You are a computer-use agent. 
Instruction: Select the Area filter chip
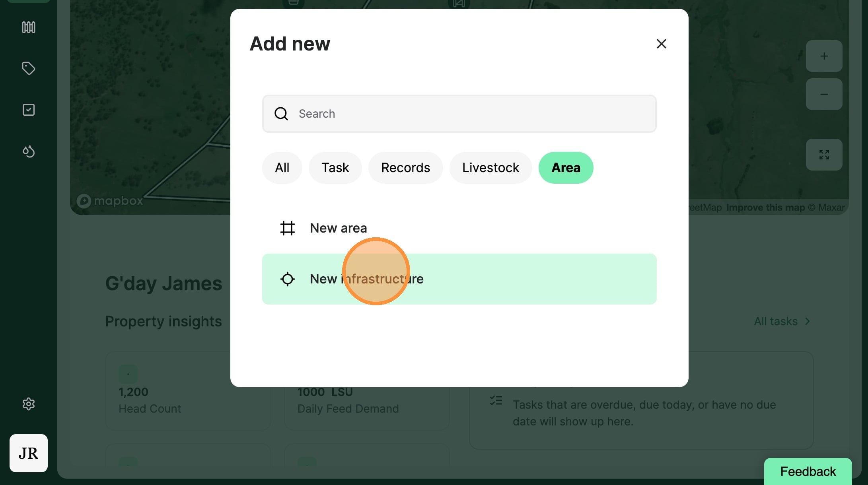click(566, 168)
